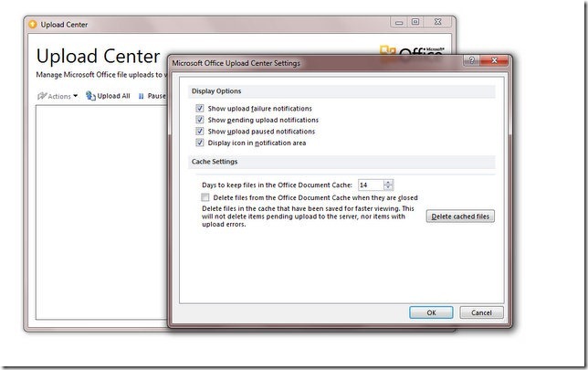
Task: Maximize the Upload Center window
Action: pos(415,22)
